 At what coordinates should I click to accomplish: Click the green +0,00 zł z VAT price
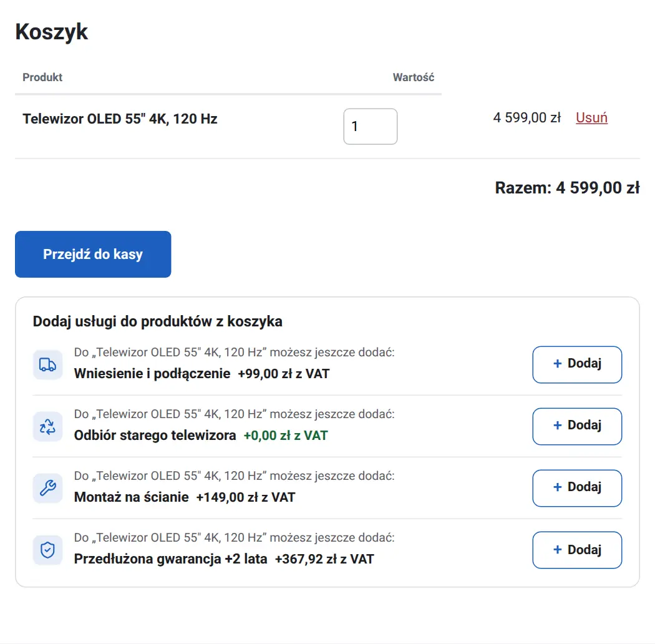click(286, 436)
